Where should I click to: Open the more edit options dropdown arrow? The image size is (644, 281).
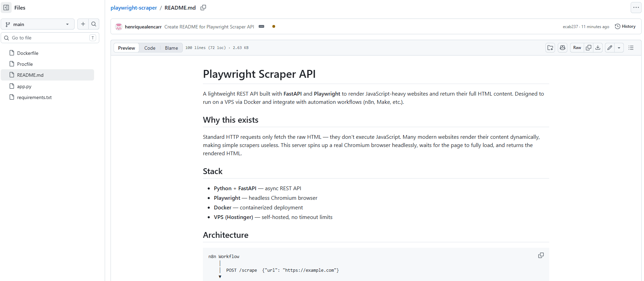click(619, 48)
